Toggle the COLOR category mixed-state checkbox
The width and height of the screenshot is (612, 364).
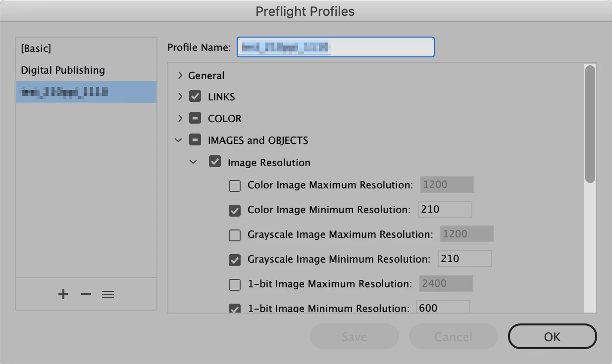(195, 119)
